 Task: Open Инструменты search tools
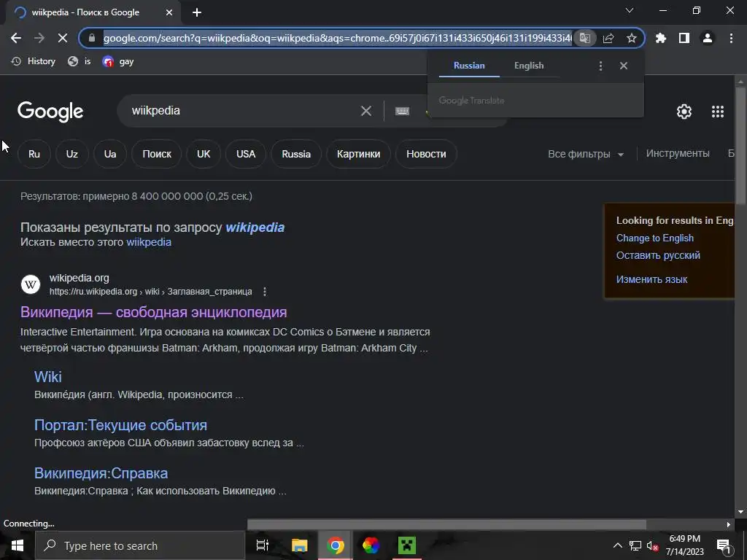tap(678, 153)
